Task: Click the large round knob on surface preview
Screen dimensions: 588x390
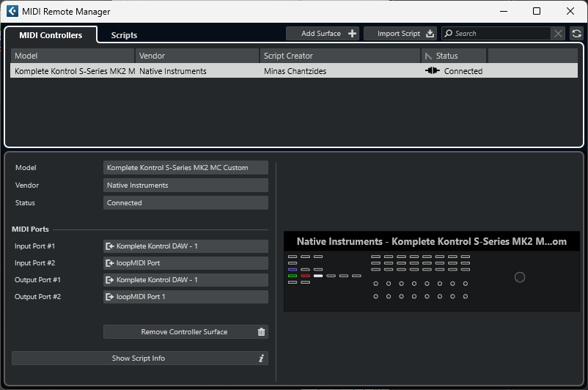Action: pos(519,277)
